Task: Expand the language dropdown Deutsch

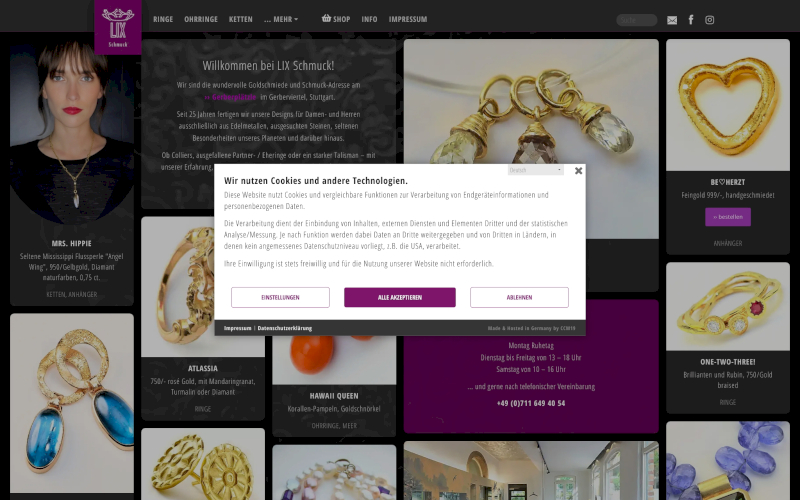Action: [536, 170]
